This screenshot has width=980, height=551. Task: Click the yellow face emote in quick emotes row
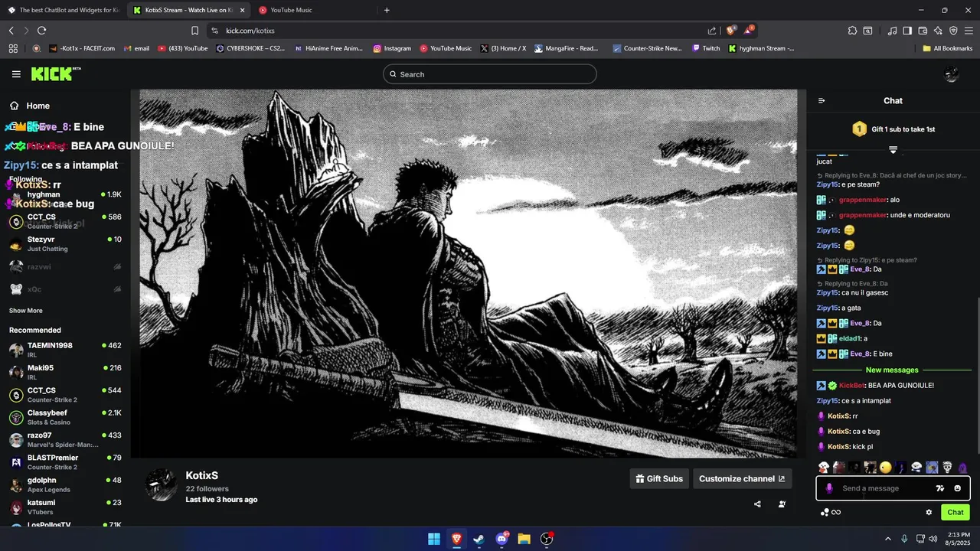coord(886,468)
